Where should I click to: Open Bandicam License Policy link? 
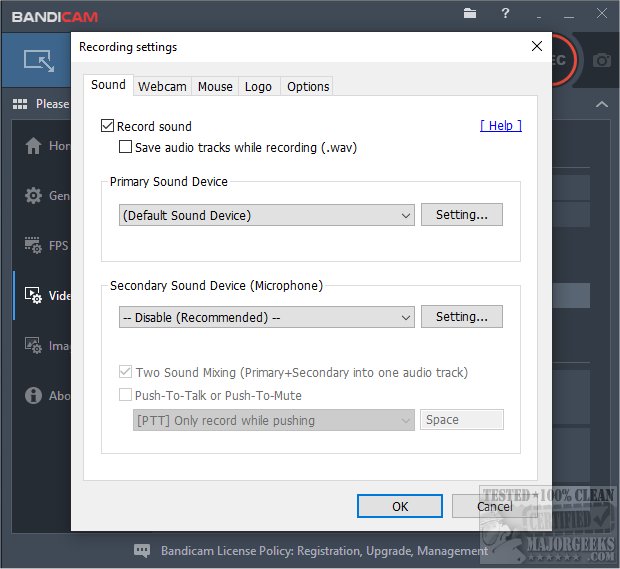click(324, 551)
